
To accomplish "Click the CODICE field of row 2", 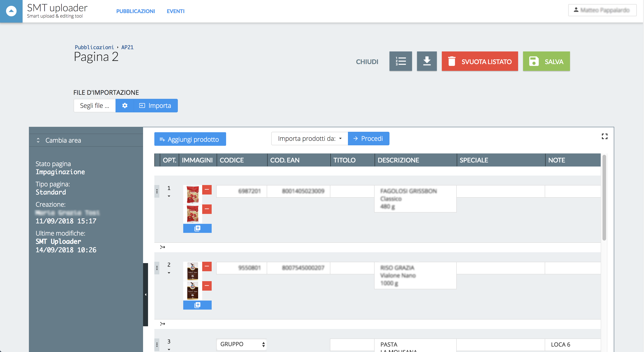I will point(241,268).
